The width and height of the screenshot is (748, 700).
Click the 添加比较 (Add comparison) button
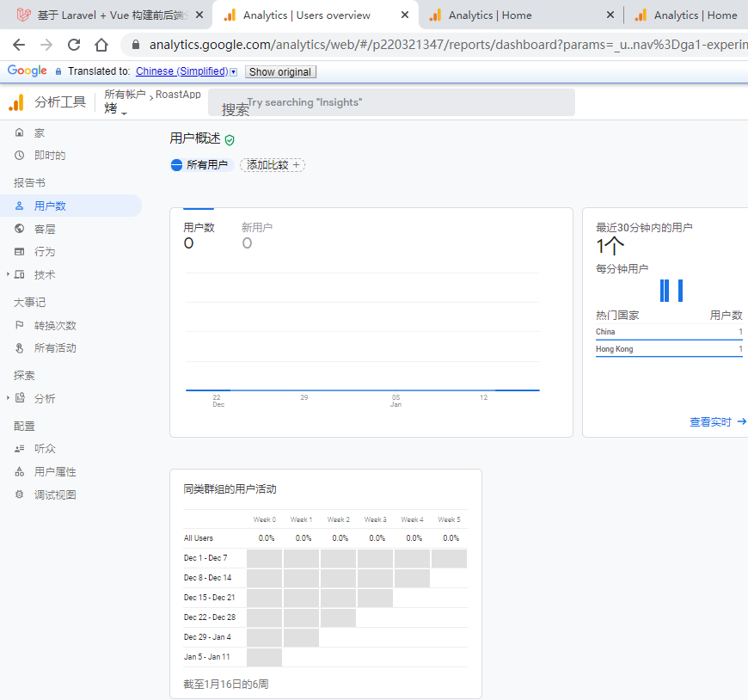[272, 164]
